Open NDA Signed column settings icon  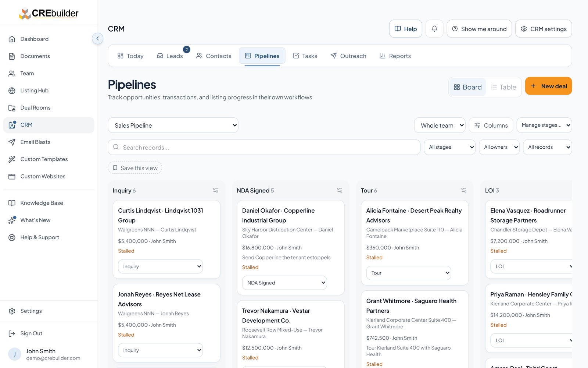340,190
